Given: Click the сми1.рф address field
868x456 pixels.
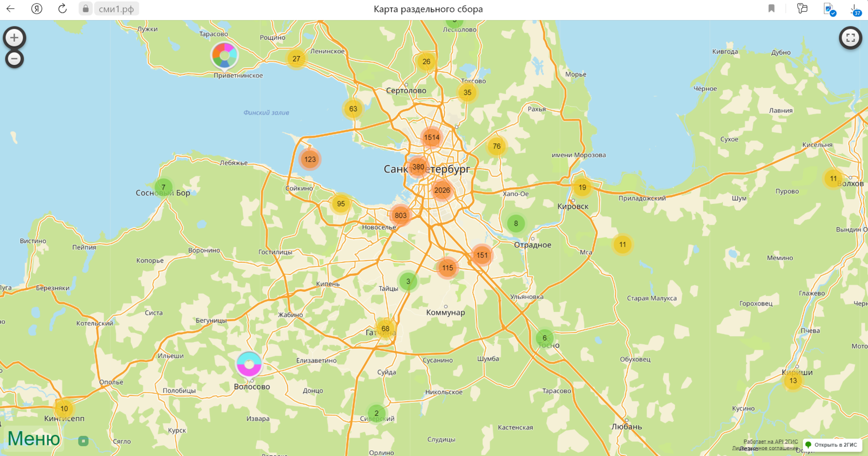Looking at the screenshot, I should [116, 9].
